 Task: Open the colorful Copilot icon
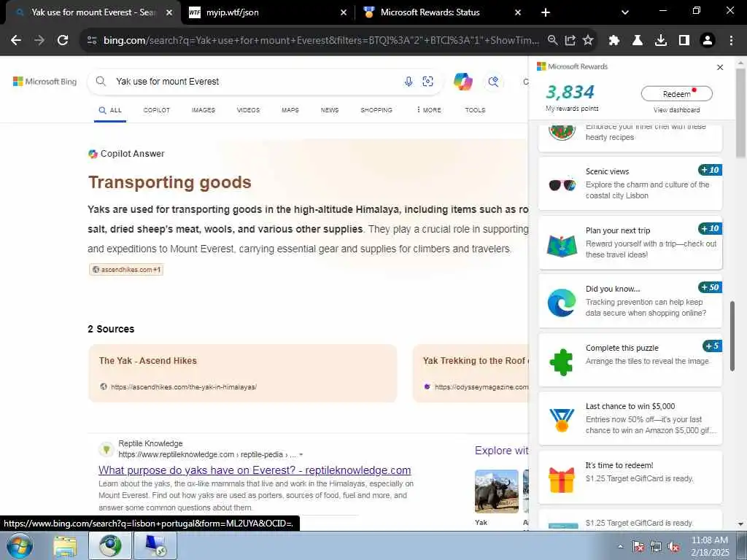[463, 82]
